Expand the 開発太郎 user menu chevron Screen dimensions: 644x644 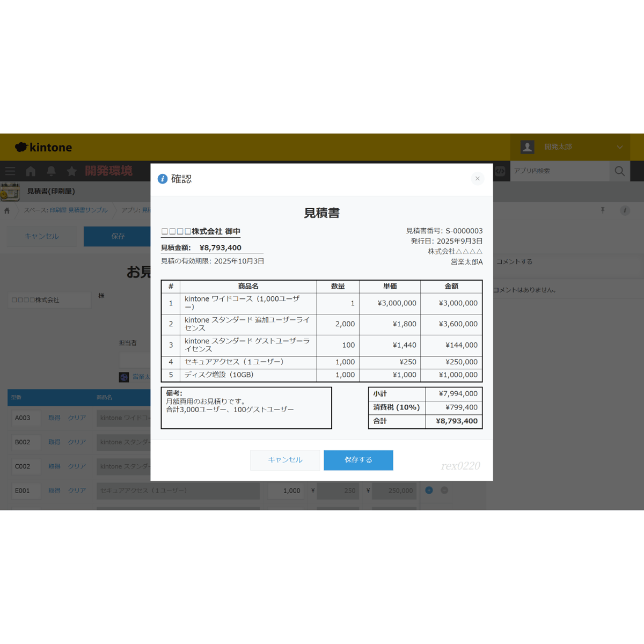[620, 147]
